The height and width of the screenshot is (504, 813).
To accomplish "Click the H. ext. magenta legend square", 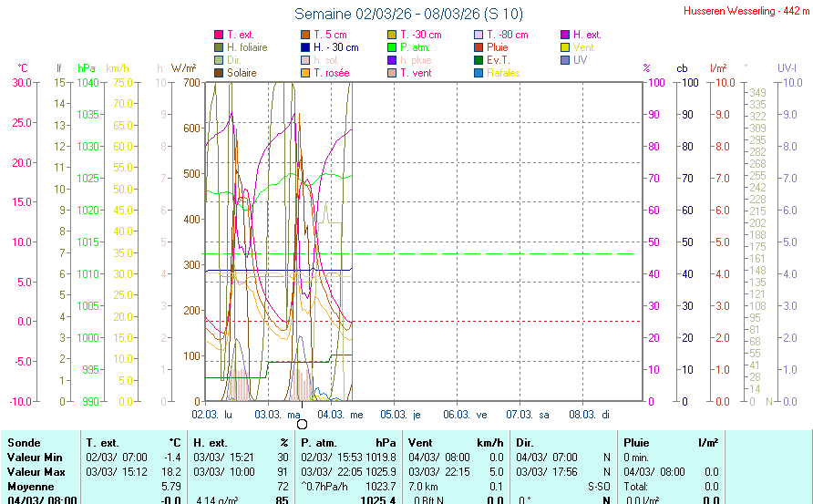I will click(565, 35).
